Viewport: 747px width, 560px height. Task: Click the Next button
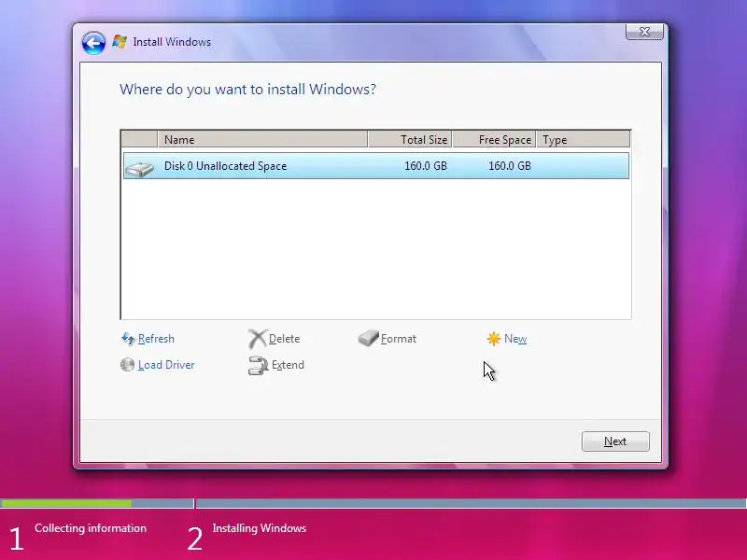pyautogui.click(x=615, y=441)
